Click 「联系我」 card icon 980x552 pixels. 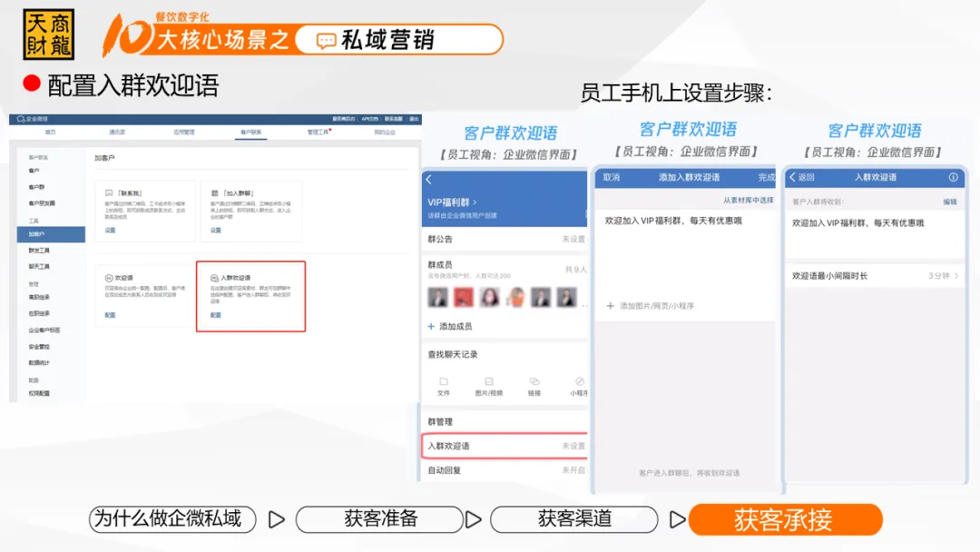(x=109, y=193)
